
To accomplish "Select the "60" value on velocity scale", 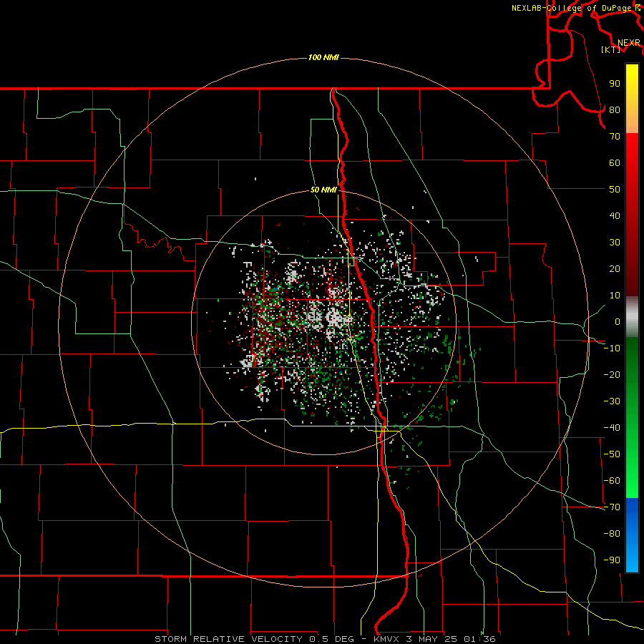I will [615, 163].
